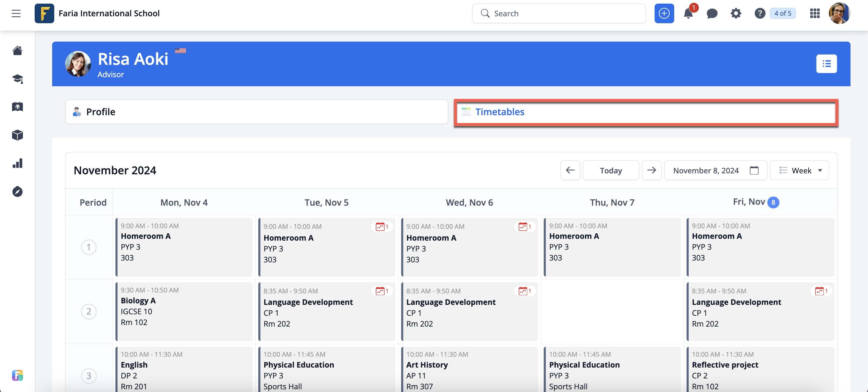This screenshot has height=392, width=868.
Task: Click the Search input field
Action: pyautogui.click(x=559, y=14)
